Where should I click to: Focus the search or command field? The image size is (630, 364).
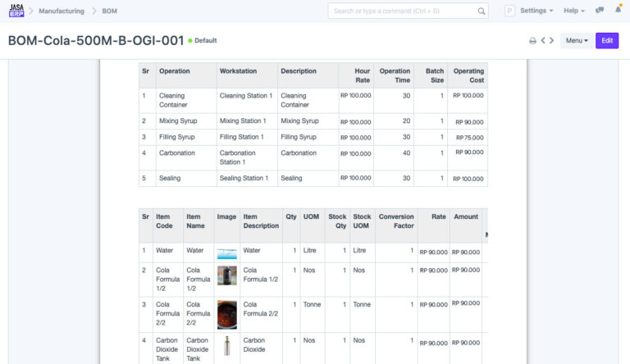coord(402,11)
